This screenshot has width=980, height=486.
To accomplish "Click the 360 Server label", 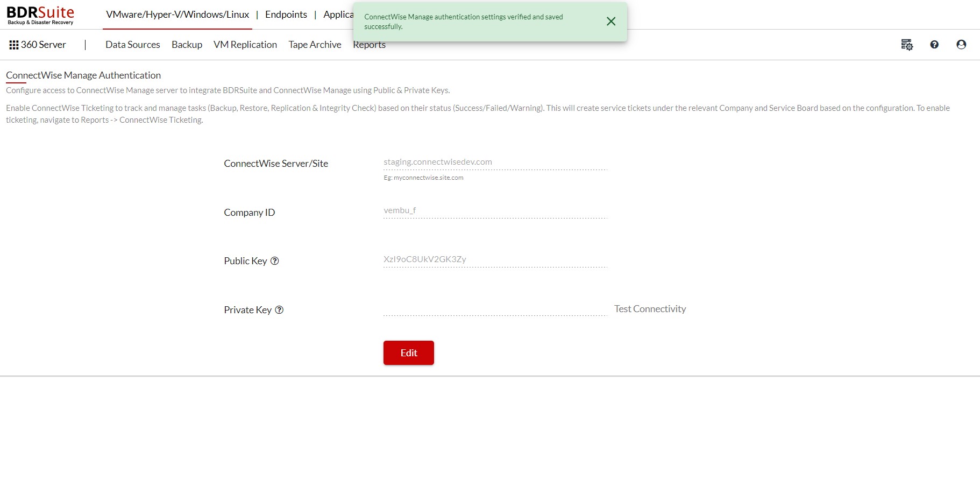I will [x=43, y=45].
